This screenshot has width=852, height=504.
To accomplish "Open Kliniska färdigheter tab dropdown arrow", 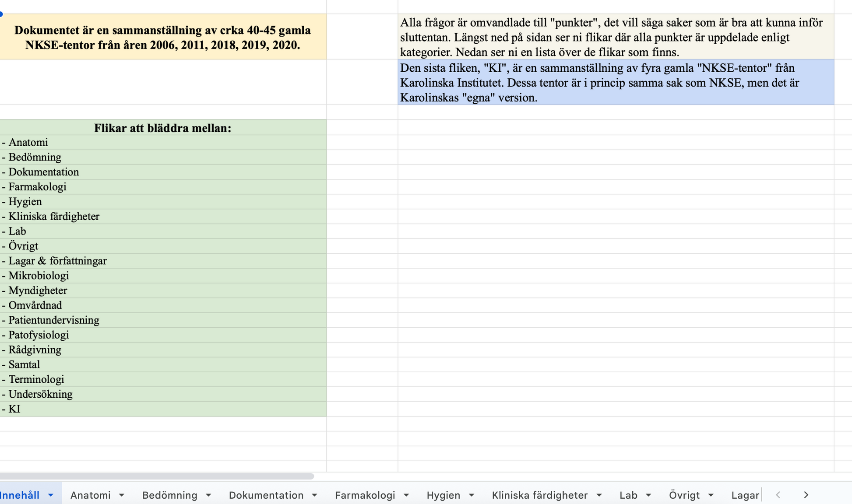I will point(599,495).
